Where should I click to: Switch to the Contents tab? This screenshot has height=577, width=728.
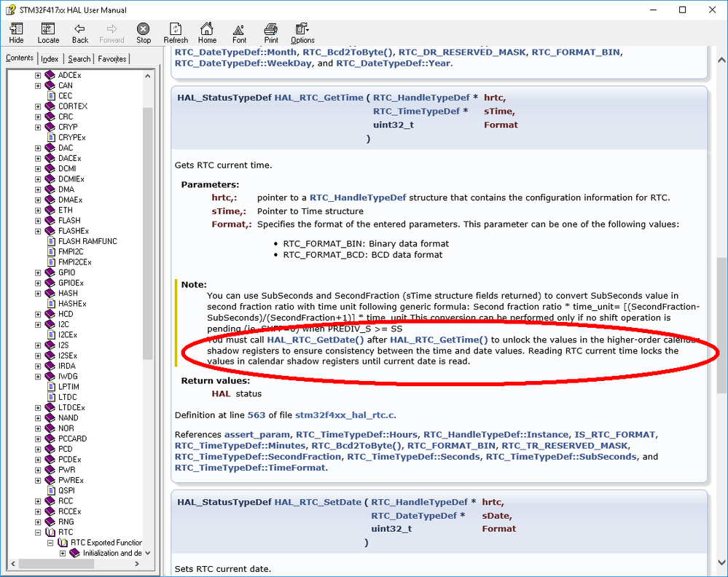tap(20, 58)
